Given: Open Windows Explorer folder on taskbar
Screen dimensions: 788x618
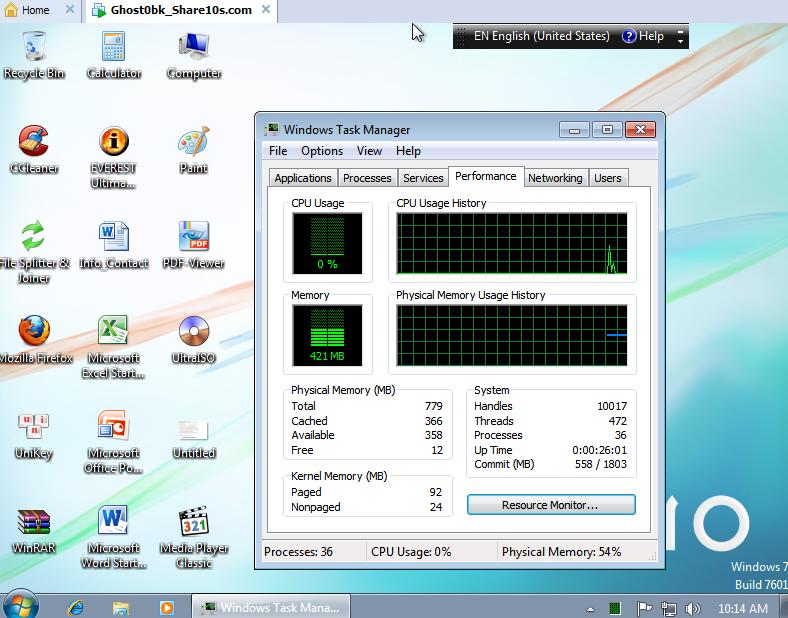Looking at the screenshot, I should pos(121,608).
